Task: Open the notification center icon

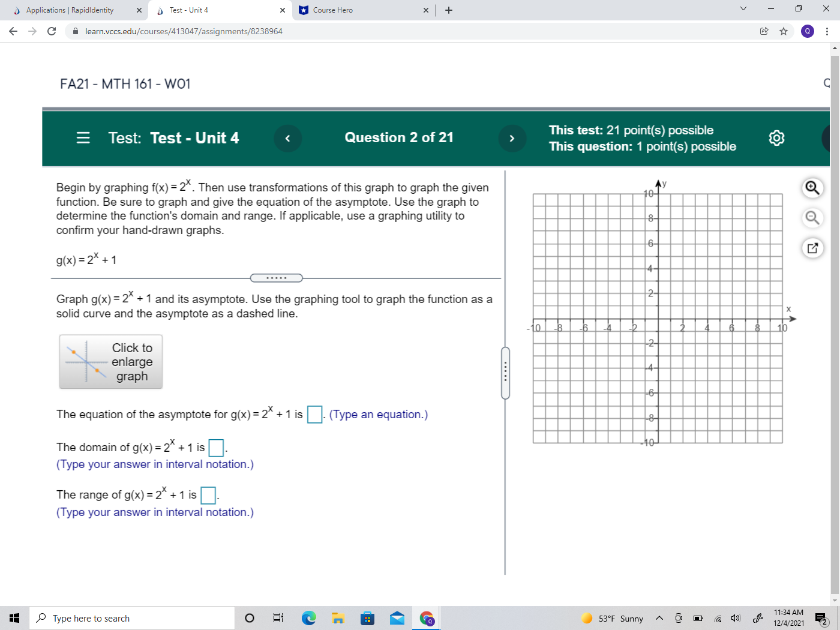Action: (x=821, y=618)
